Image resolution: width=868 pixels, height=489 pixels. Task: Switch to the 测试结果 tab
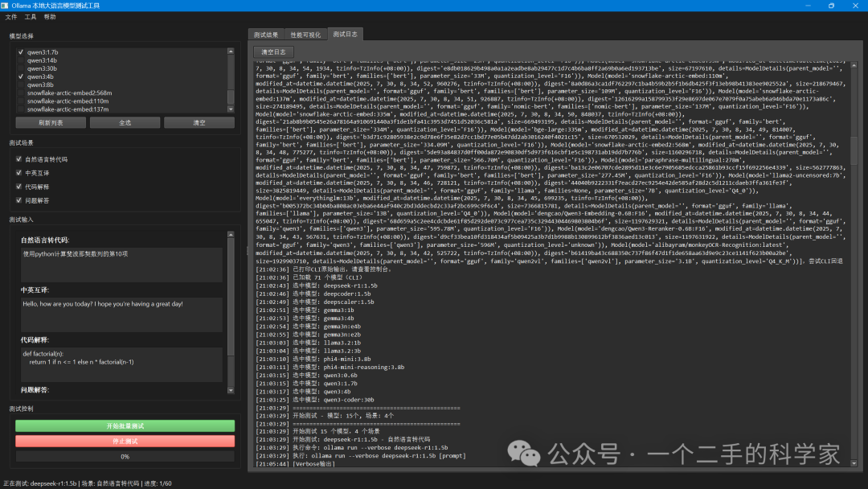266,35
